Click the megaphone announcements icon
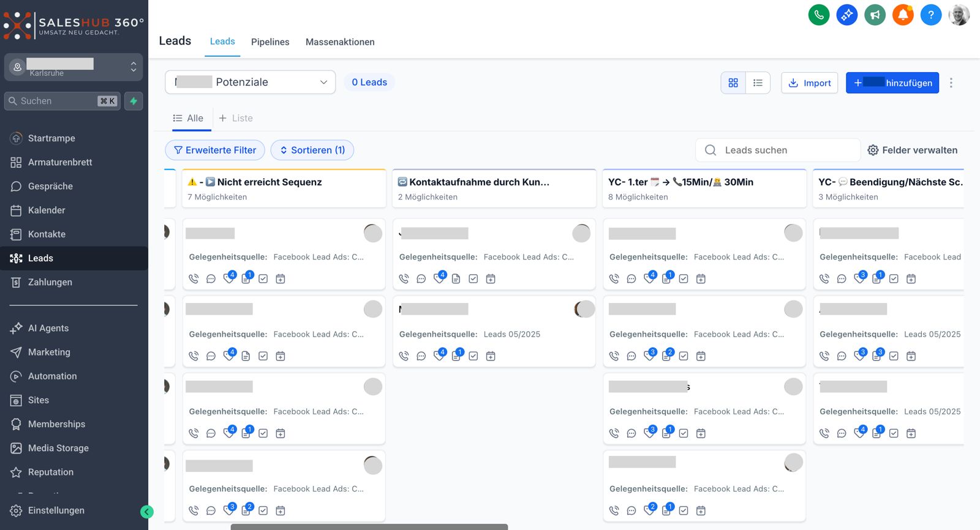The width and height of the screenshot is (980, 530). (875, 15)
